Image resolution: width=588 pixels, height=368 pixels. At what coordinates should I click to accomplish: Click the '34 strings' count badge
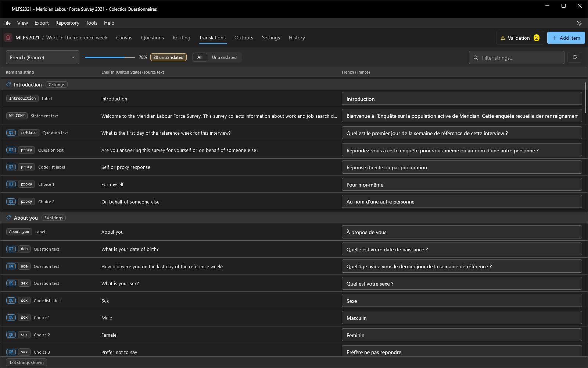(x=54, y=218)
